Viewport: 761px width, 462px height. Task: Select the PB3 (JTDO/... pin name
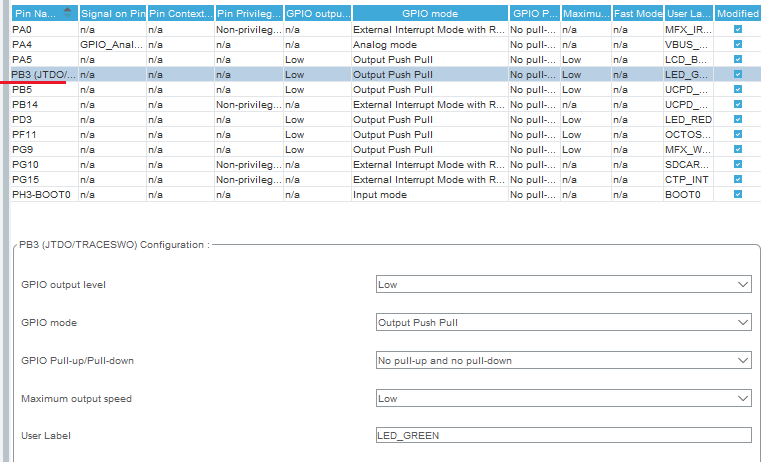click(44, 75)
